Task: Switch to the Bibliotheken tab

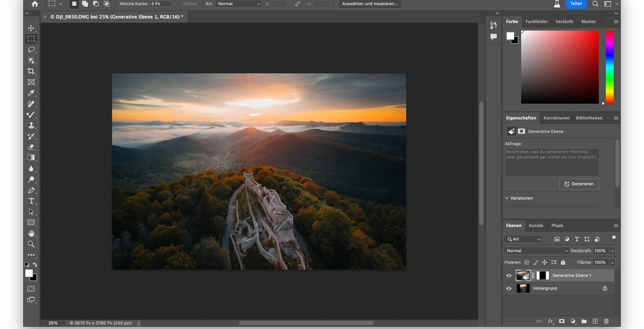Action: pyautogui.click(x=589, y=118)
